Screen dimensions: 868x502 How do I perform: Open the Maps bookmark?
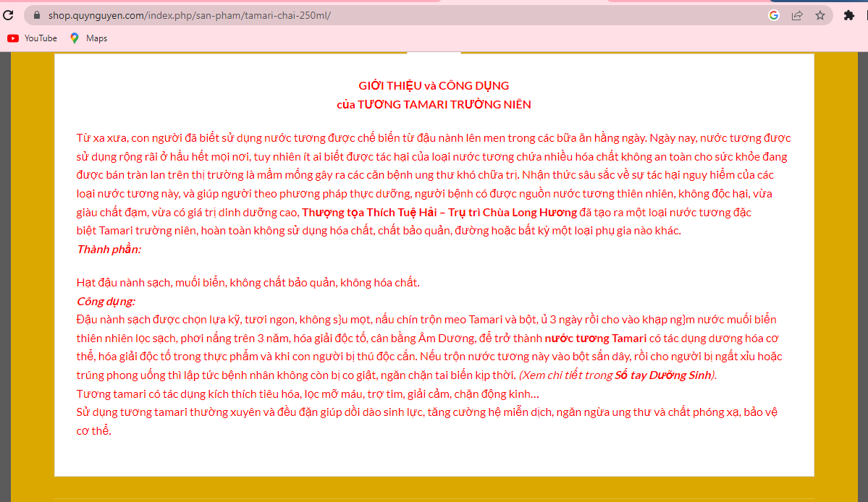(88, 38)
